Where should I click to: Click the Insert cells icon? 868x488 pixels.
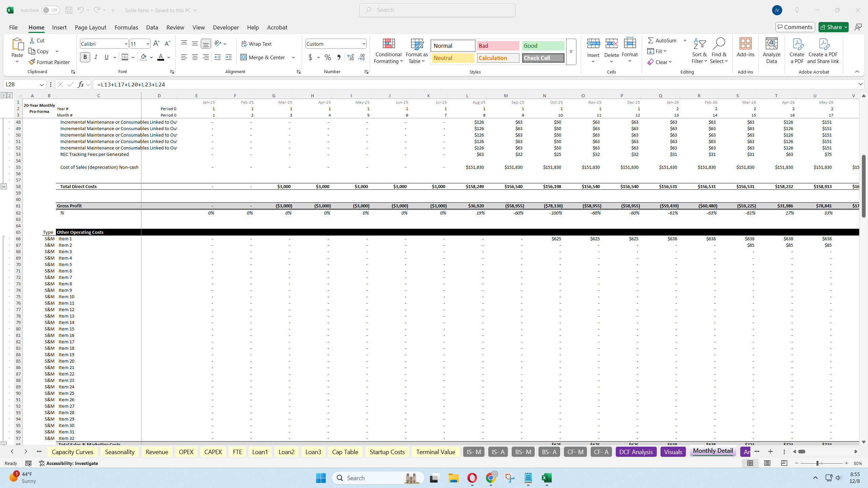[x=593, y=43]
